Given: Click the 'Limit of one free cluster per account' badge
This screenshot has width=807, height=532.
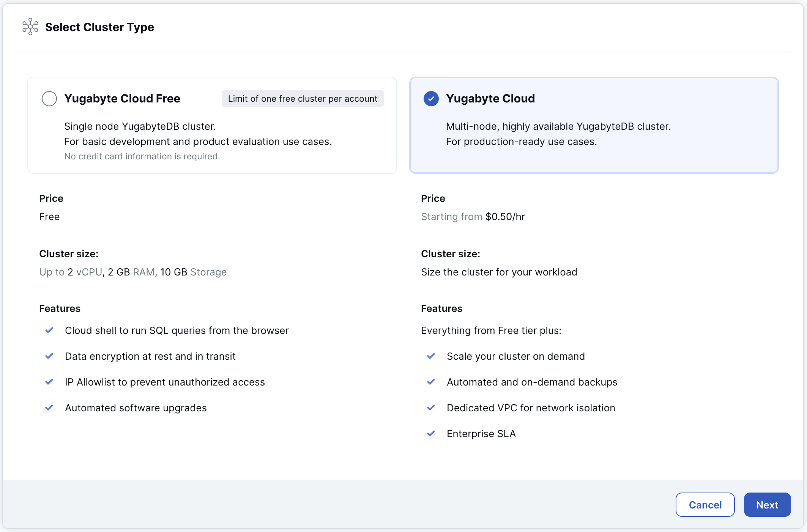Looking at the screenshot, I should click(x=303, y=99).
